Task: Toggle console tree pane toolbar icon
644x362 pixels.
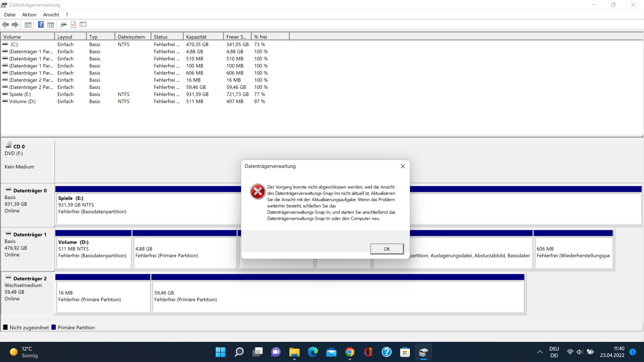Action: point(28,24)
